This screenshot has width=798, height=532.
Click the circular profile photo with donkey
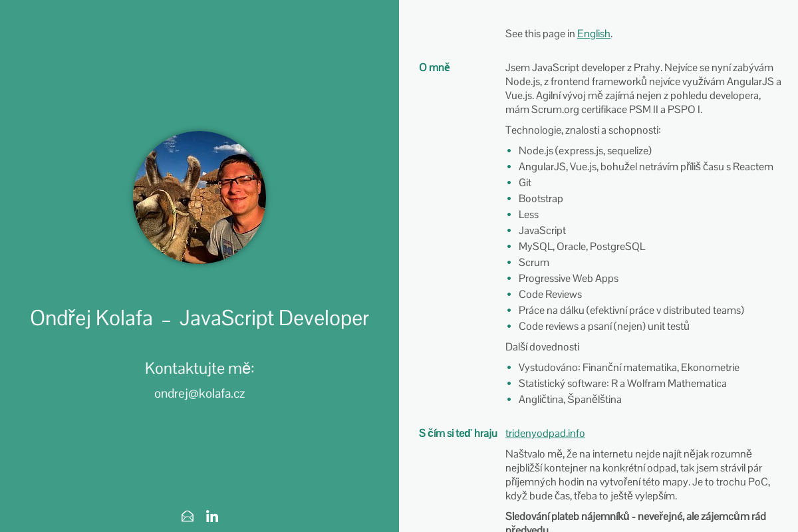(x=199, y=198)
